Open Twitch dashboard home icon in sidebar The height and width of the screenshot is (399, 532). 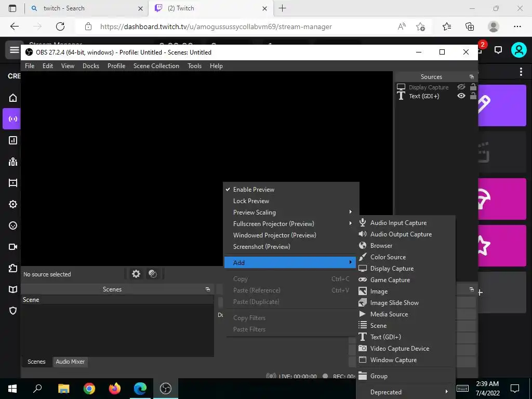click(x=13, y=98)
